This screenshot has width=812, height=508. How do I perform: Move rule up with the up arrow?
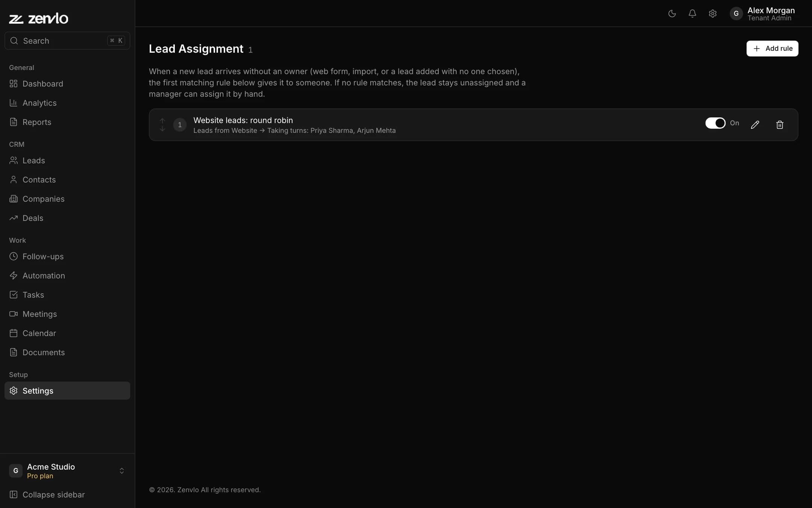click(x=162, y=121)
